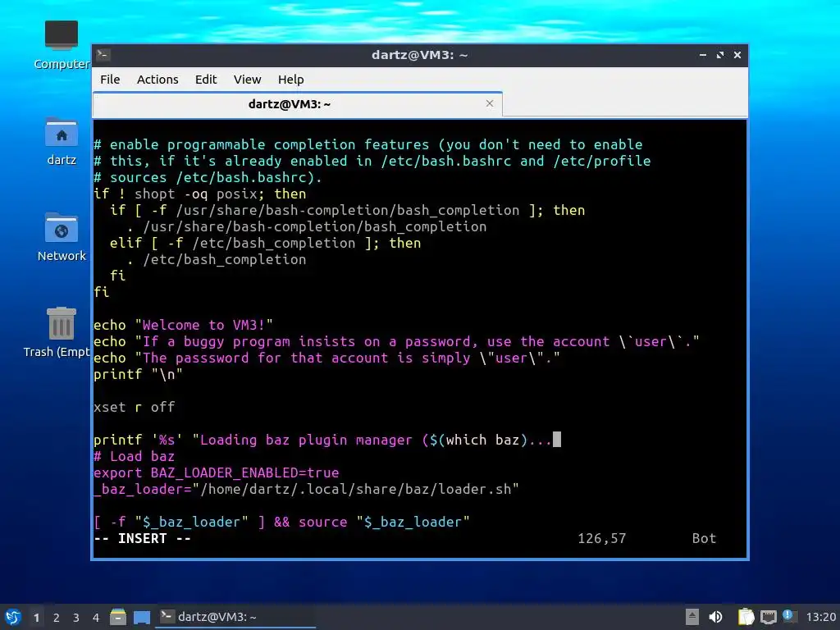Open the Computer desktop icon
Screen dimensions: 840x630
pos(62,44)
